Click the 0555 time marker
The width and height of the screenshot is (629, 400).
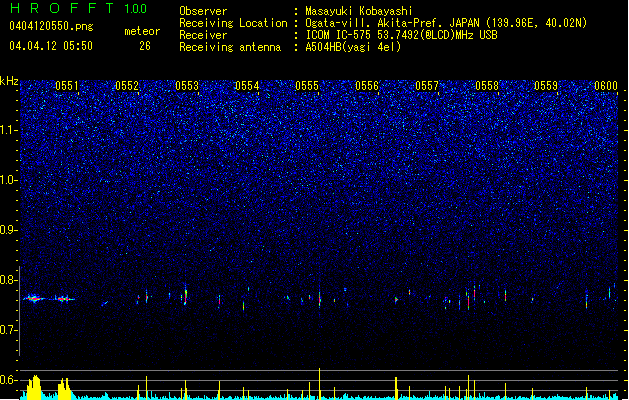point(307,86)
